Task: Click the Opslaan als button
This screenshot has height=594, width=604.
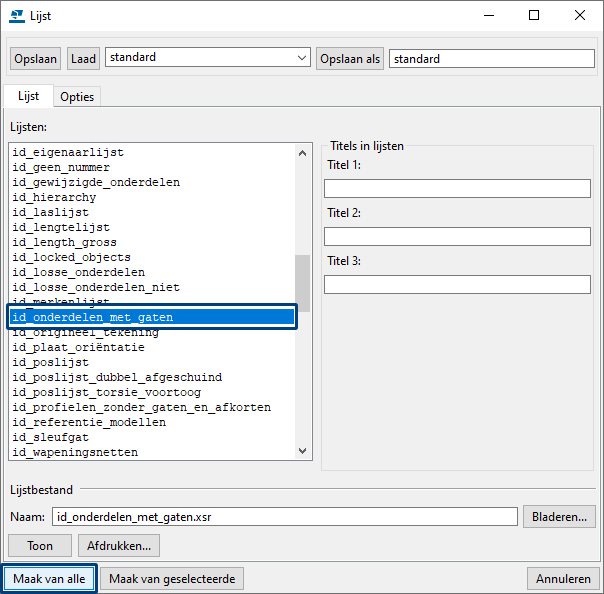Action: pyautogui.click(x=350, y=59)
